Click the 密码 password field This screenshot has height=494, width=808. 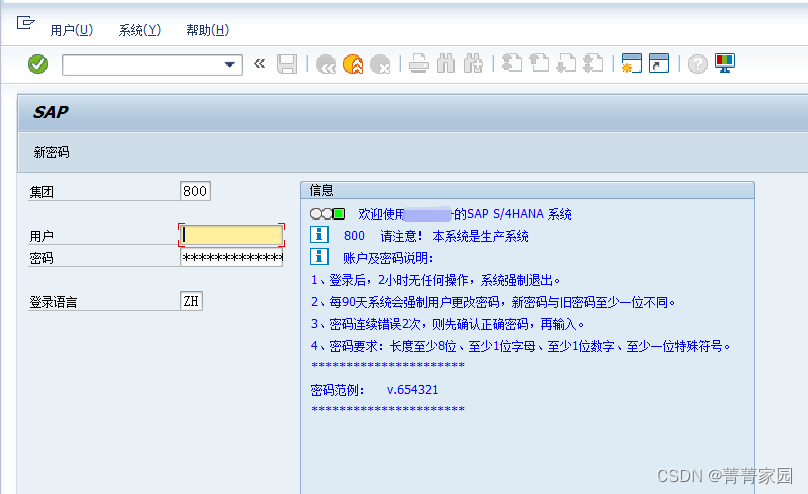231,258
